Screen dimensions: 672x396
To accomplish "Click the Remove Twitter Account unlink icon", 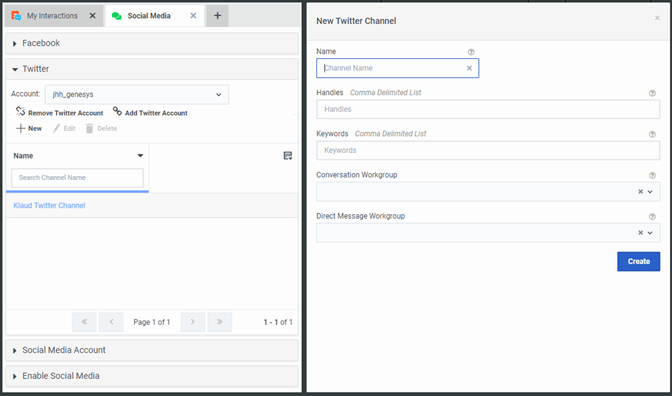I will 21,111.
